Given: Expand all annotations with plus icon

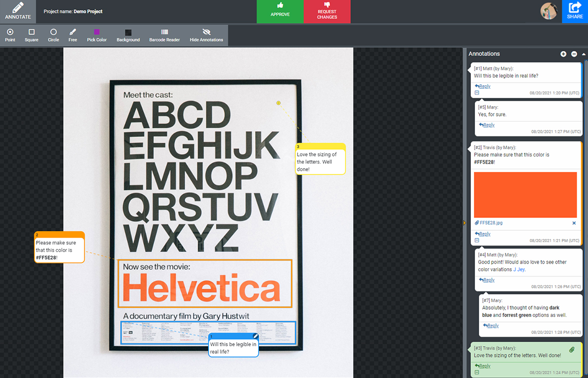Looking at the screenshot, I should tap(563, 54).
